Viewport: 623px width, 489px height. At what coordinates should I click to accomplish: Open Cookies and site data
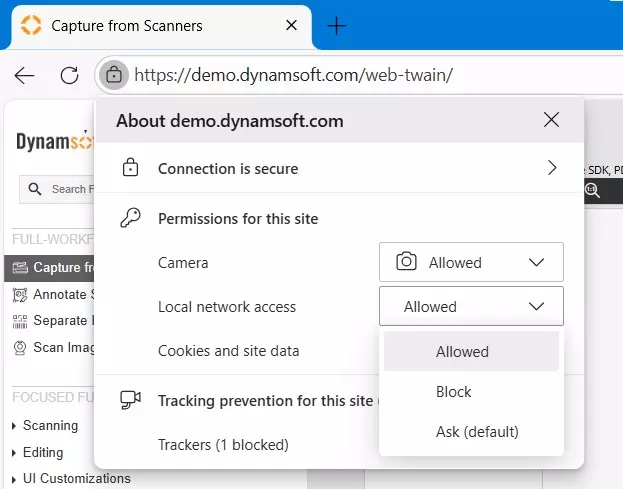point(228,351)
